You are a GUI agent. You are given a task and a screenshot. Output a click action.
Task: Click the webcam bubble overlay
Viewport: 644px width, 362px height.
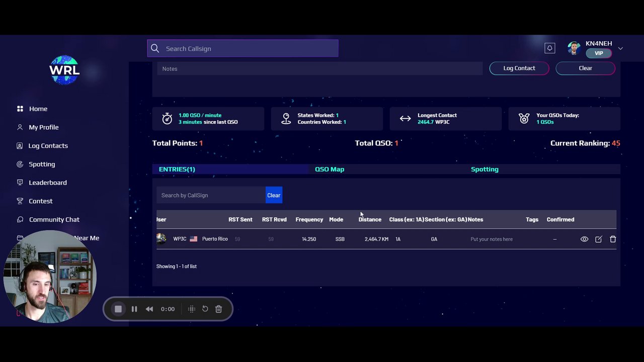pos(49,277)
